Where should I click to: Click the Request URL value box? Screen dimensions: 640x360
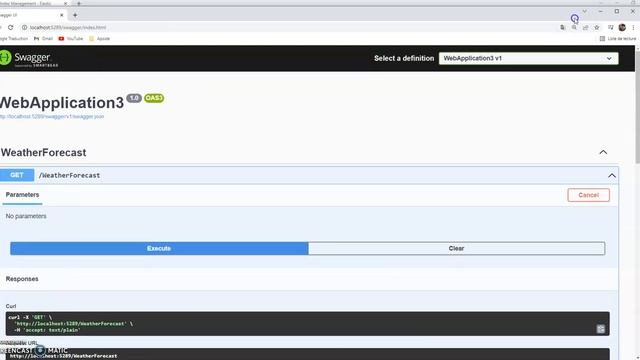click(307, 354)
